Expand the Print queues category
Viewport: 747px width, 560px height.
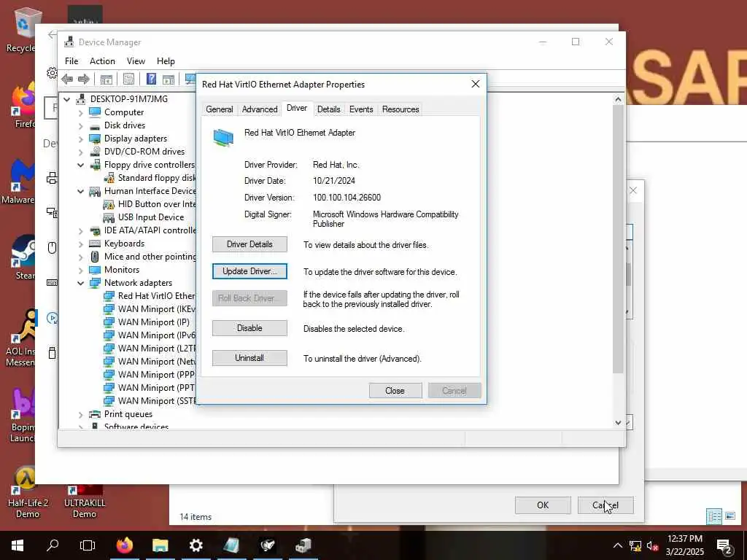(80, 414)
